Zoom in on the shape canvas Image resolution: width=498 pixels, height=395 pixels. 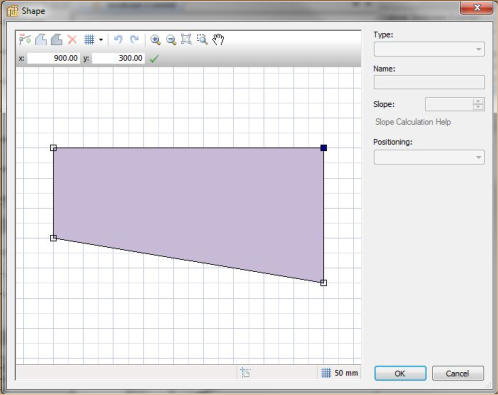pos(155,40)
